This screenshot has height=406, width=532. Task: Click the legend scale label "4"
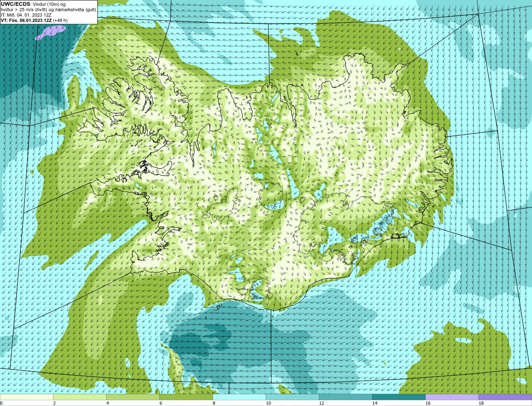pos(108,403)
